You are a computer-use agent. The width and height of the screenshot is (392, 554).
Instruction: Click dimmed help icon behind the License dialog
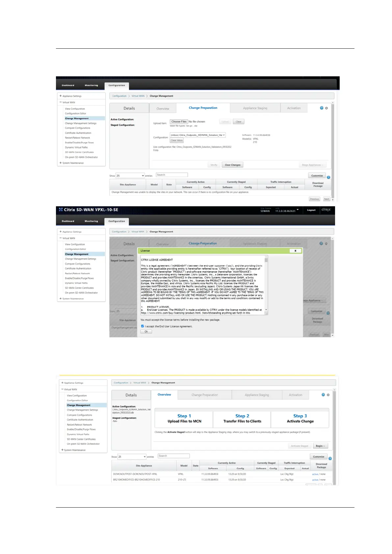321,243
